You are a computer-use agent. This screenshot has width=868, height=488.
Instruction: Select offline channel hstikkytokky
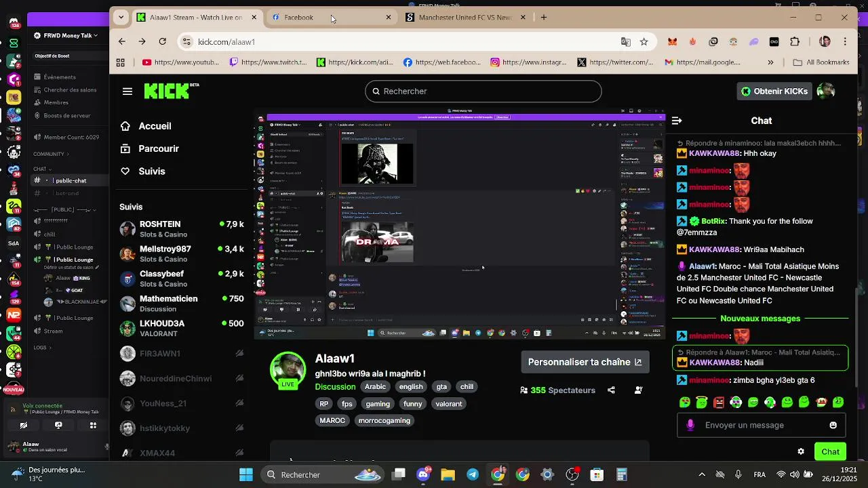click(x=182, y=428)
